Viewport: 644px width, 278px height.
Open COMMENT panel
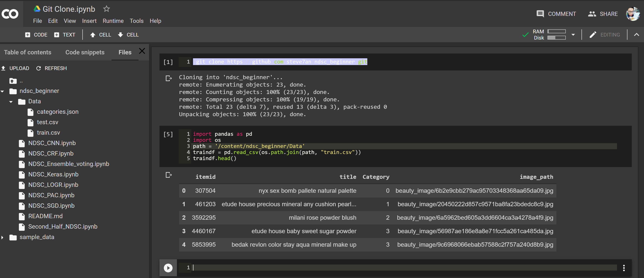point(556,14)
